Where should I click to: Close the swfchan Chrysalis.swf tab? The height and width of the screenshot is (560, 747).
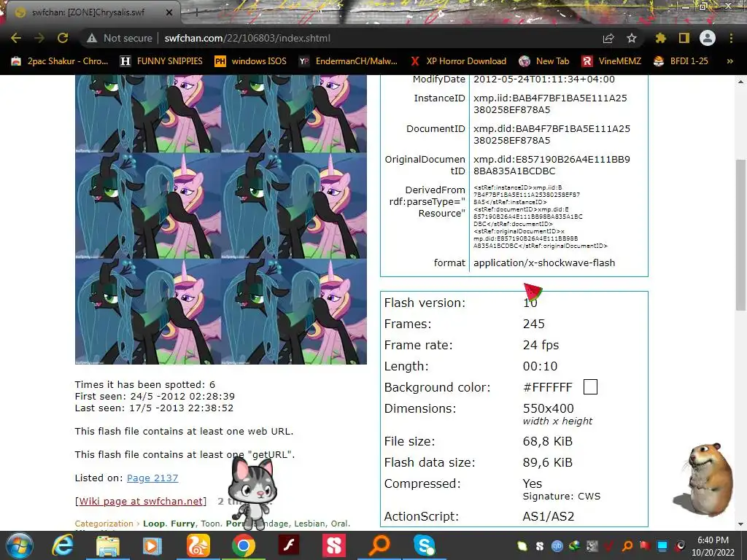click(169, 12)
